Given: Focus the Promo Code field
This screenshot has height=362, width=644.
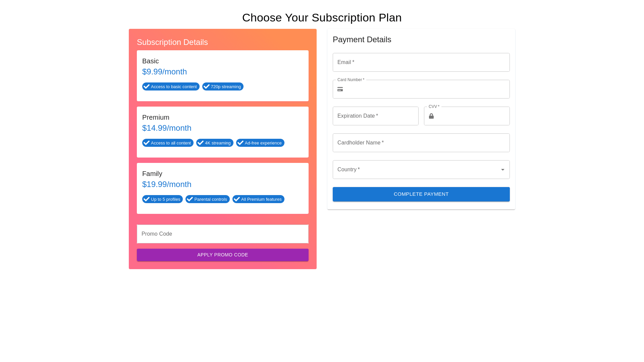Looking at the screenshot, I should (x=222, y=234).
